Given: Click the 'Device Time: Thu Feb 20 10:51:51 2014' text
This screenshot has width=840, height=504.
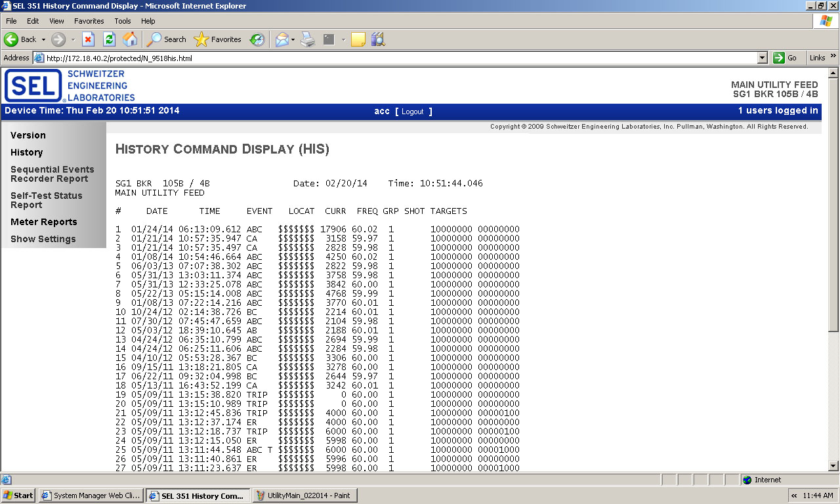Looking at the screenshot, I should (92, 110).
